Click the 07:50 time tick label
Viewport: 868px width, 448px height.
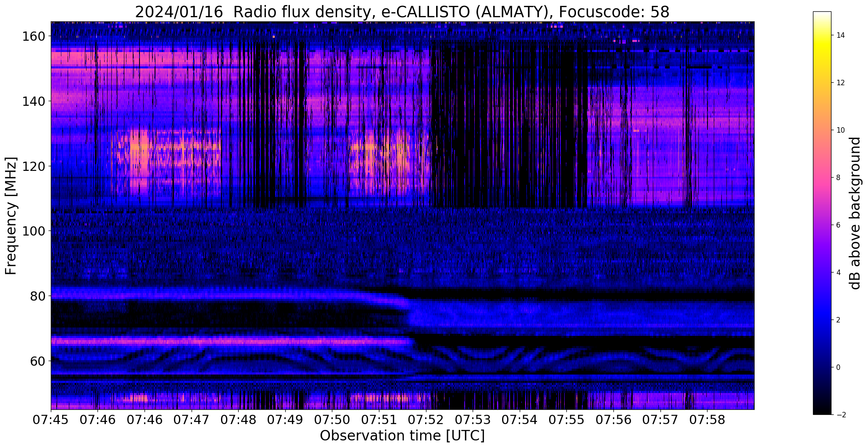point(332,419)
